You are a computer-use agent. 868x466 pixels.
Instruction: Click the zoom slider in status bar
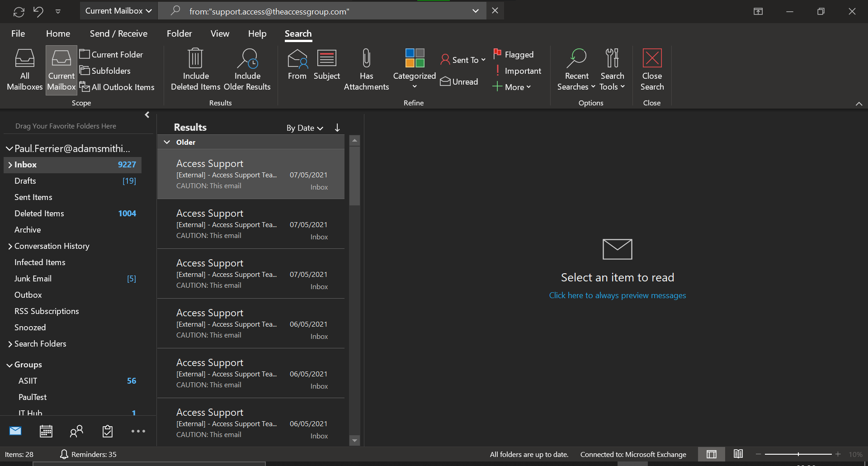pos(798,454)
